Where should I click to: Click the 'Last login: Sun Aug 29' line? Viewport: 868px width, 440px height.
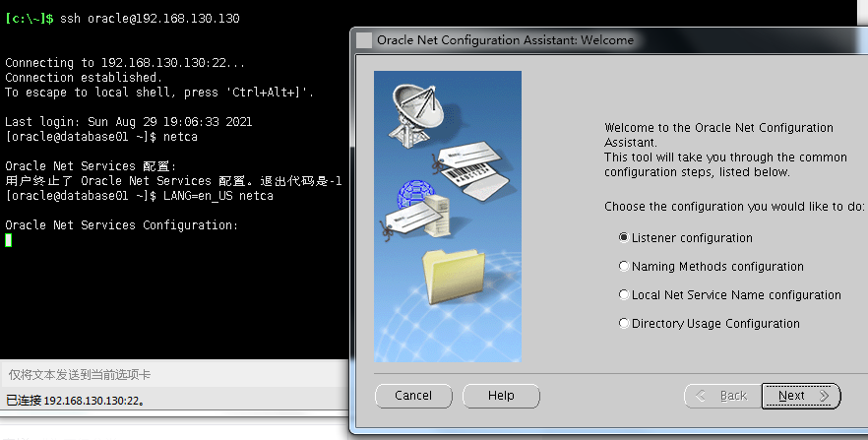coord(128,122)
